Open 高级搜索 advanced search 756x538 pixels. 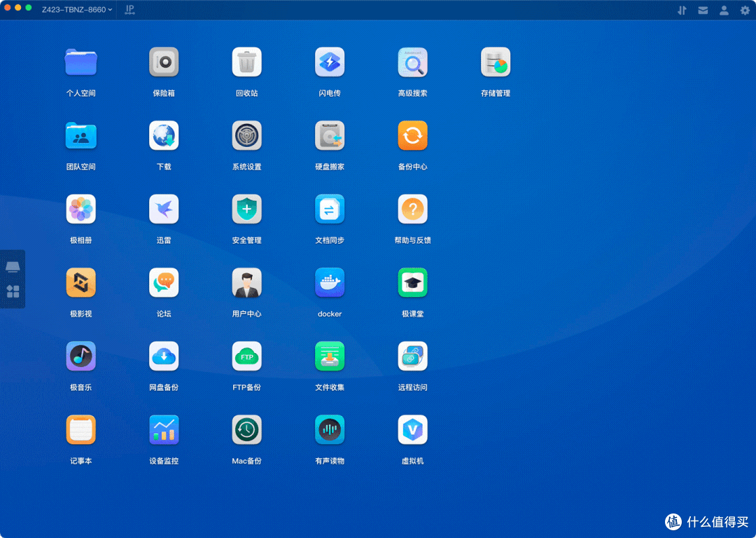[x=413, y=62]
